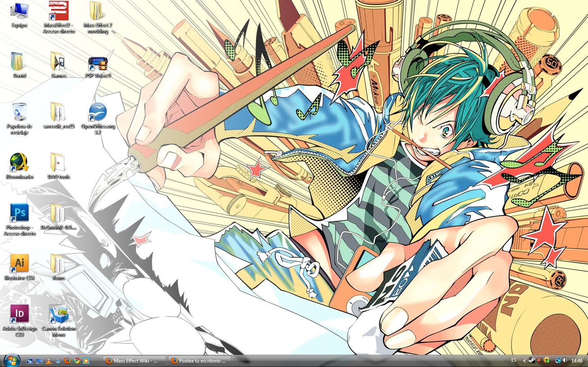Image resolution: width=588 pixels, height=367 pixels.
Task: Expand hidden system tray icons arrow
Action: pyautogui.click(x=524, y=360)
